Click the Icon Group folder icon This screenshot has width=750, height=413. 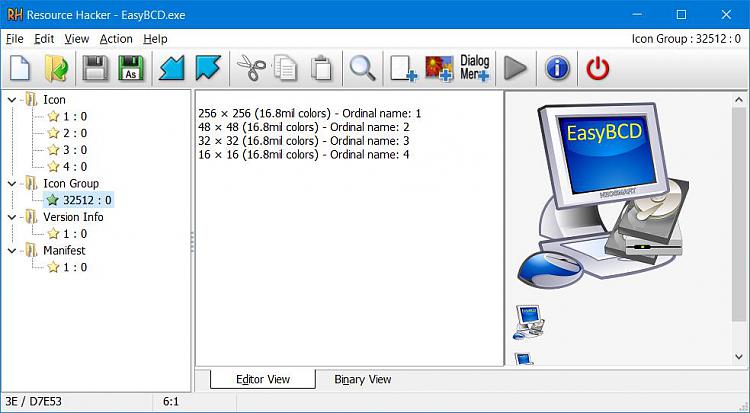pos(32,183)
